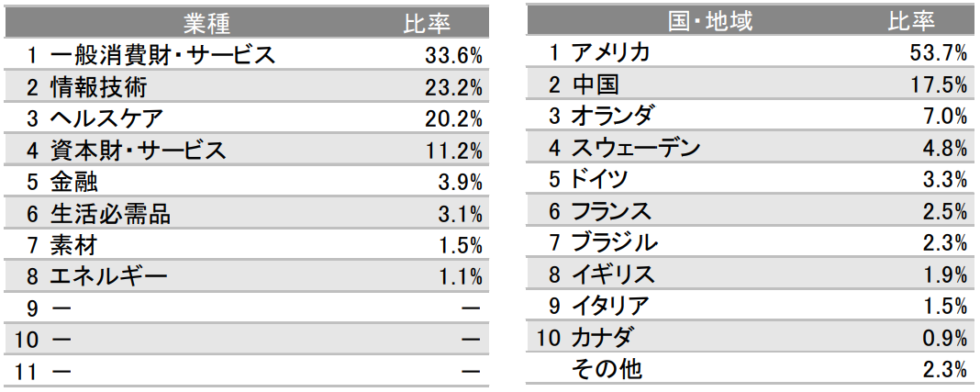The image size is (980, 392).
Task: Click the 業種 column header
Action: (206, 24)
